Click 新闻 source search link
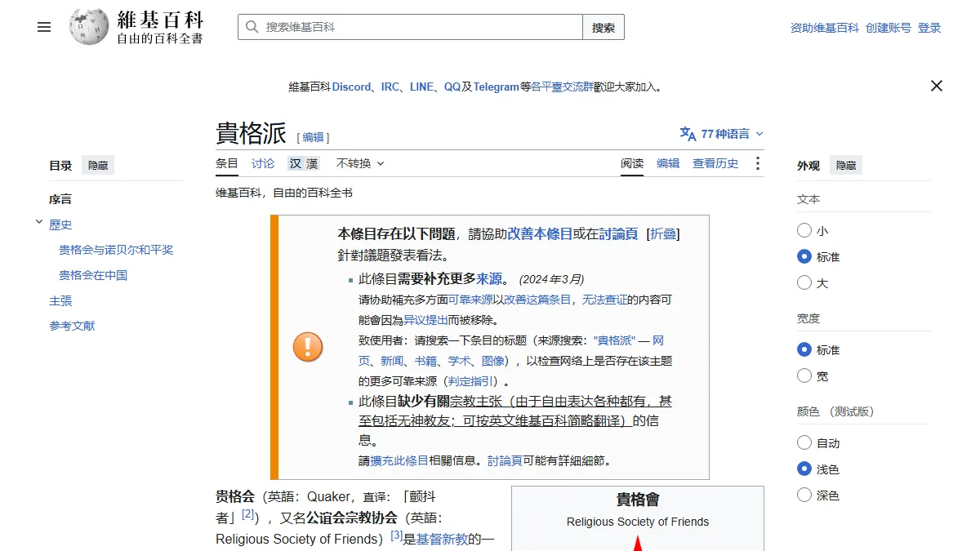 (392, 361)
